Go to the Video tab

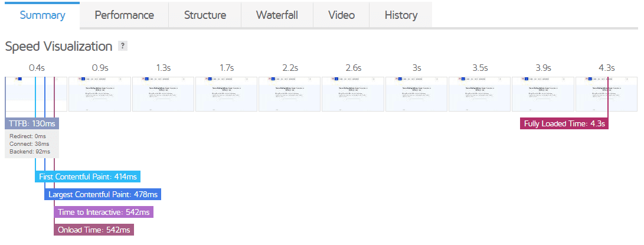pos(341,15)
